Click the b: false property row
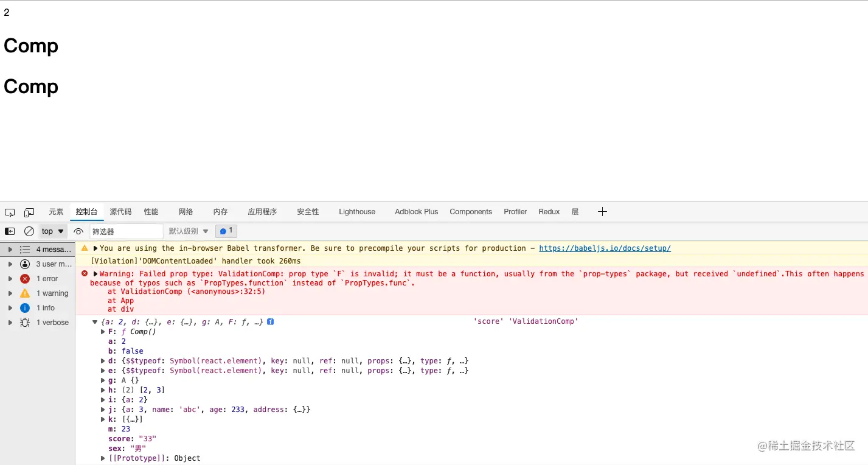The image size is (868, 465). pyautogui.click(x=126, y=351)
